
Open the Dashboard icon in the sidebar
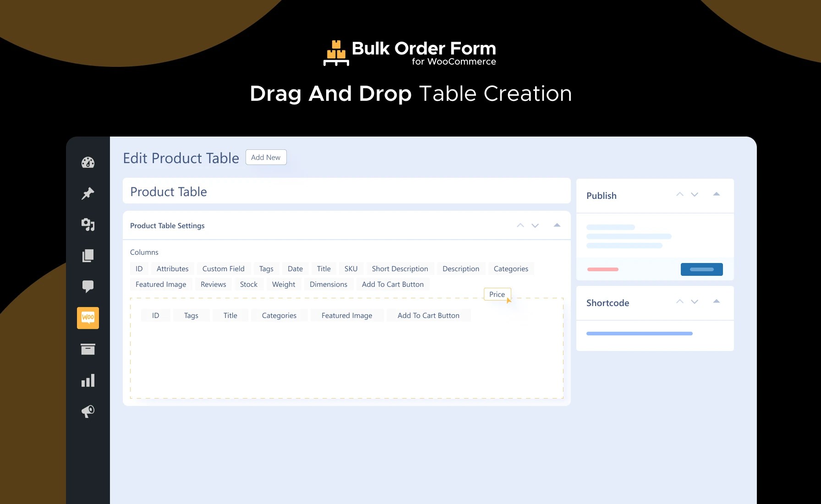coord(88,162)
